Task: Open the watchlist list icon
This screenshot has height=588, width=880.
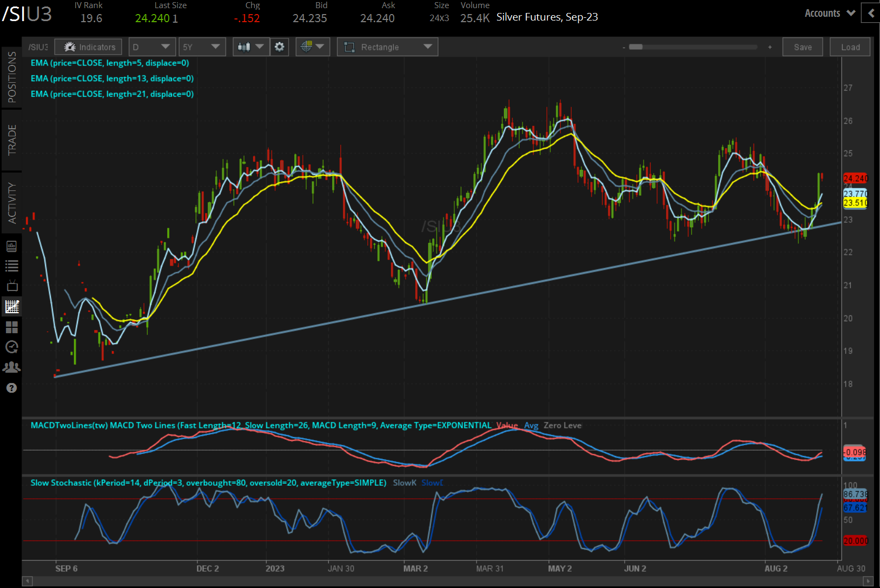Action: [11, 266]
